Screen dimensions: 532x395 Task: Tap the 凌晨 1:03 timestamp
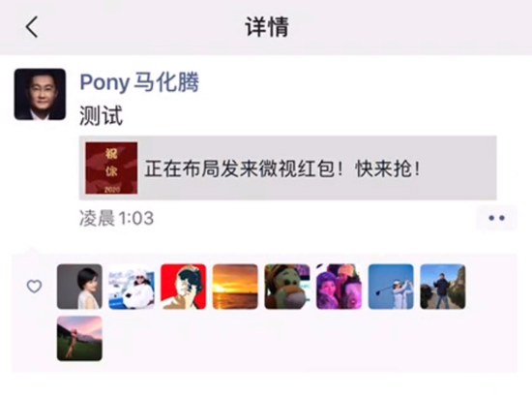(116, 218)
